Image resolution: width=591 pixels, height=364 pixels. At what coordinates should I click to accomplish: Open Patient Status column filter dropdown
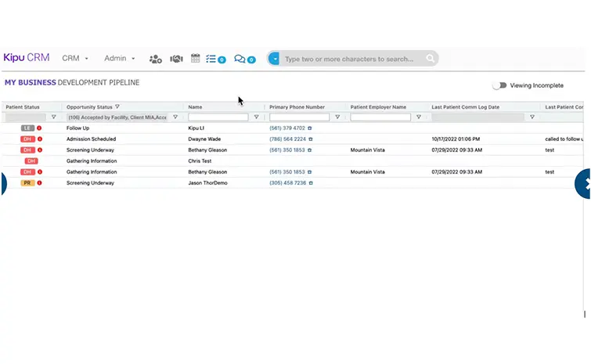(x=53, y=117)
